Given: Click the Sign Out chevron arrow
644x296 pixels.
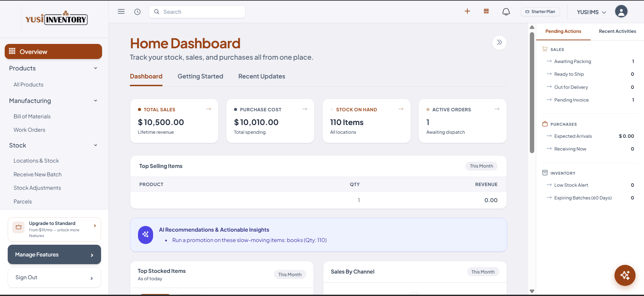Looking at the screenshot, I should (x=92, y=278).
